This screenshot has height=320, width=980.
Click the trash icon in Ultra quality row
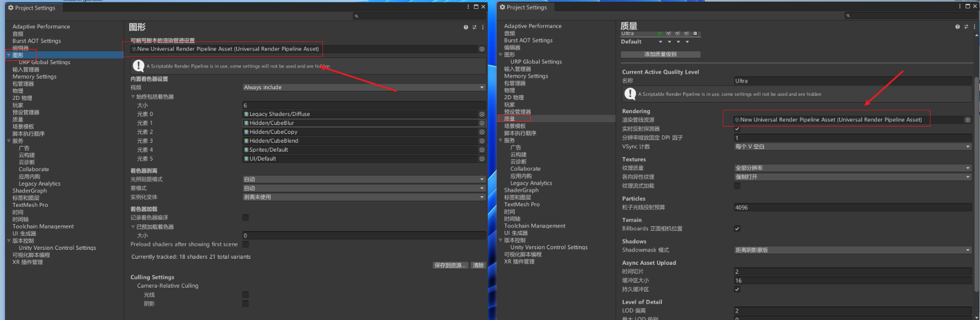click(x=695, y=33)
